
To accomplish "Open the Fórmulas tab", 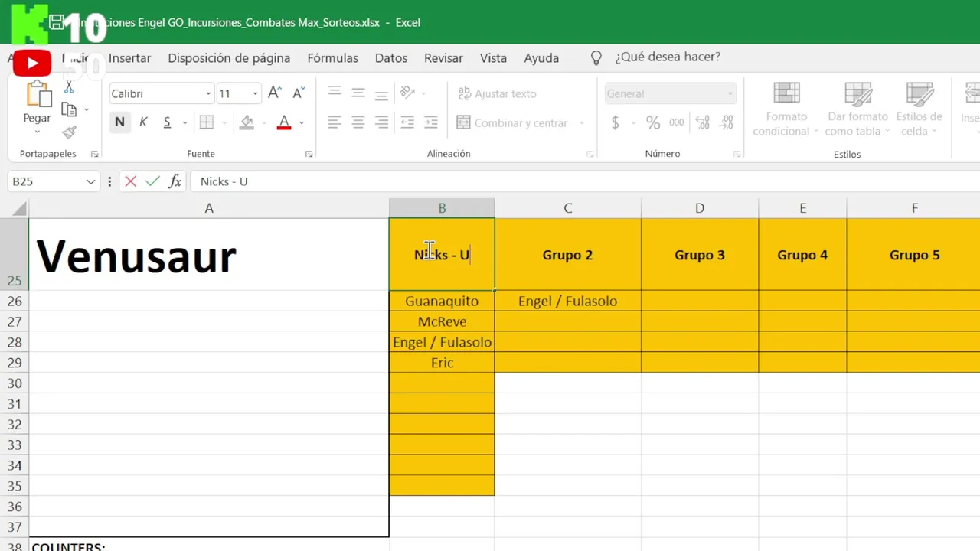I will point(333,58).
